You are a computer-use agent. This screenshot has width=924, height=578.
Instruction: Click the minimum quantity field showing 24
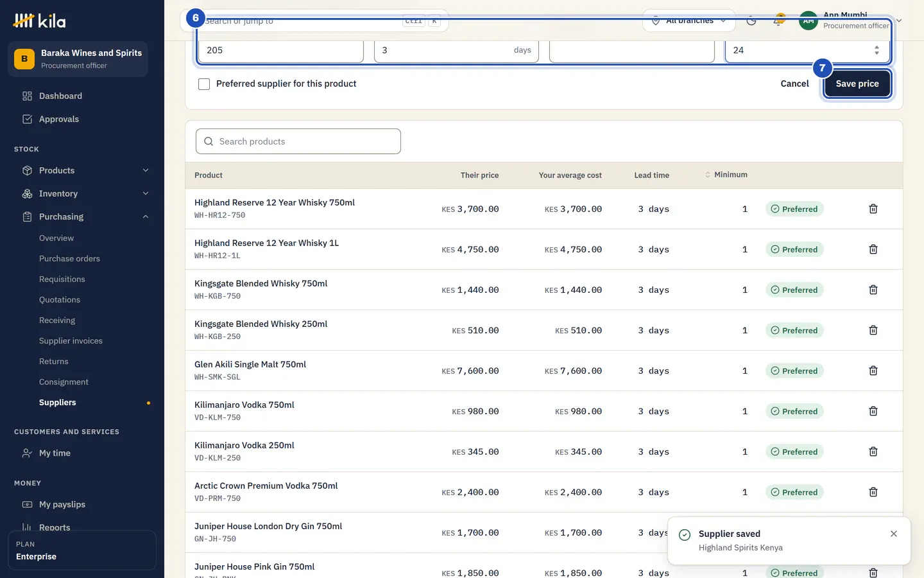(807, 50)
